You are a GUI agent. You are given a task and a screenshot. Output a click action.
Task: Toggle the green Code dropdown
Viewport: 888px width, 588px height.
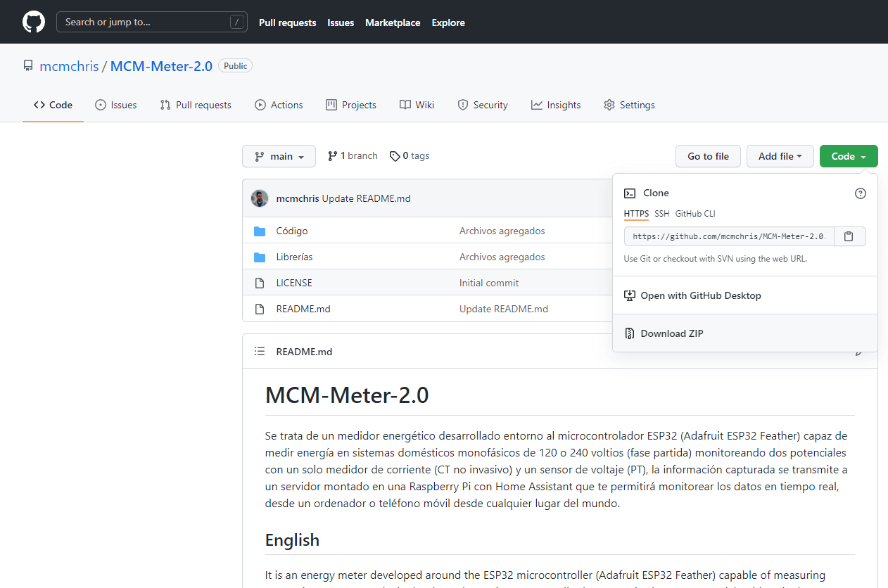(x=848, y=156)
